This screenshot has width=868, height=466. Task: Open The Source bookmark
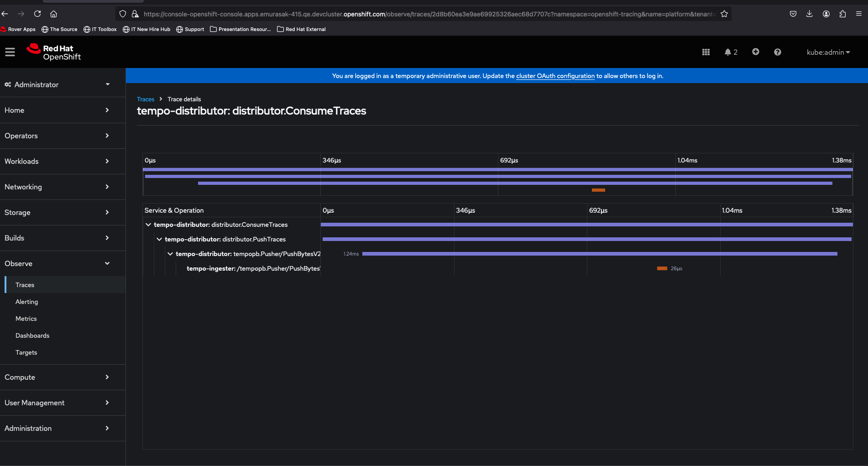[x=59, y=29]
